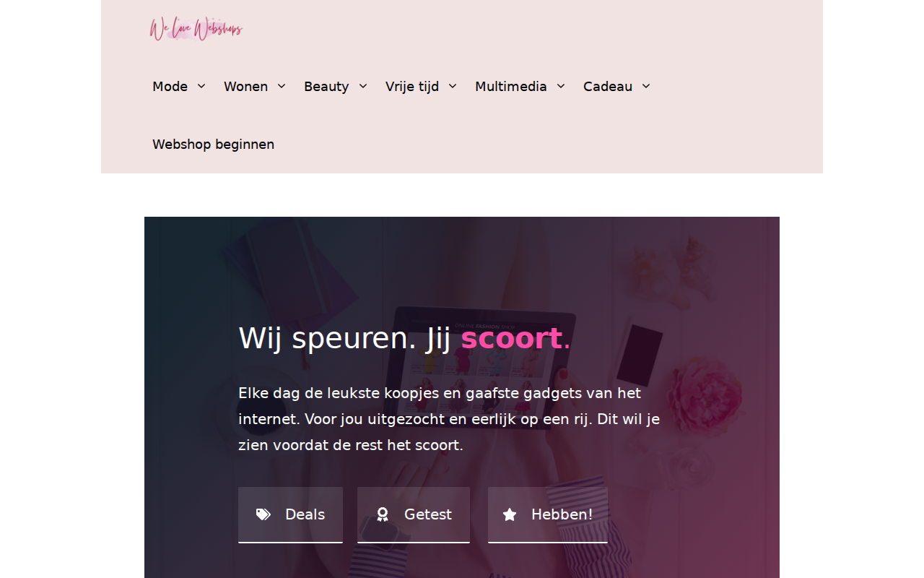Open the Mode menu item
This screenshot has width=924, height=578.
coord(170,87)
